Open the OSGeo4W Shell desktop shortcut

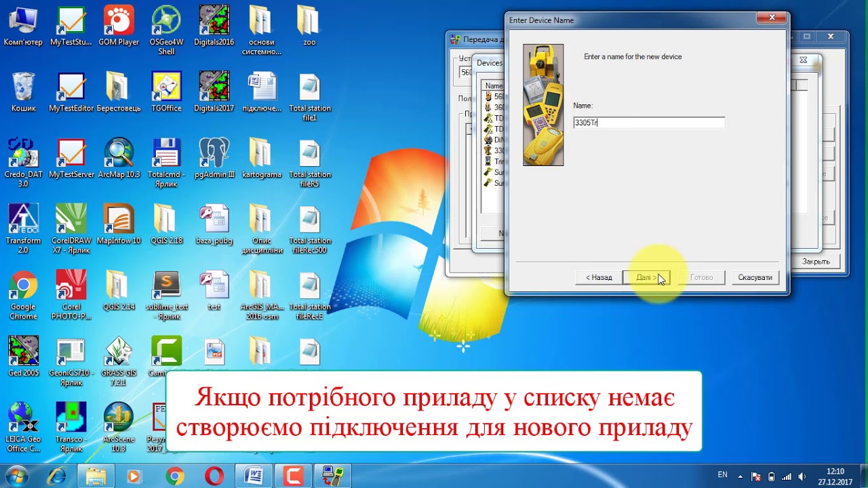click(166, 31)
